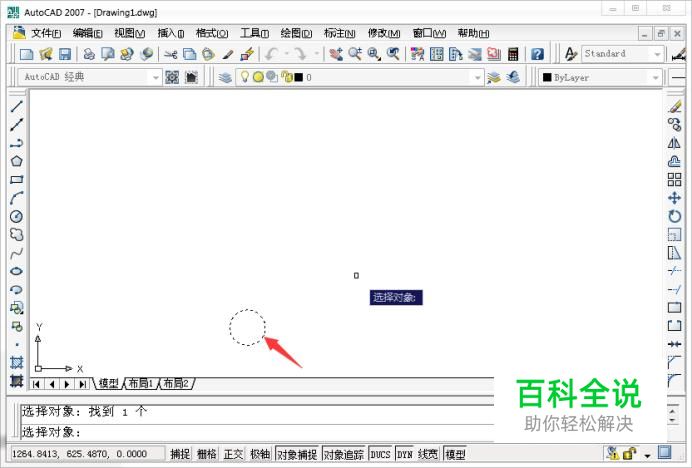Go to the first layout tab arrow

[x=37, y=384]
